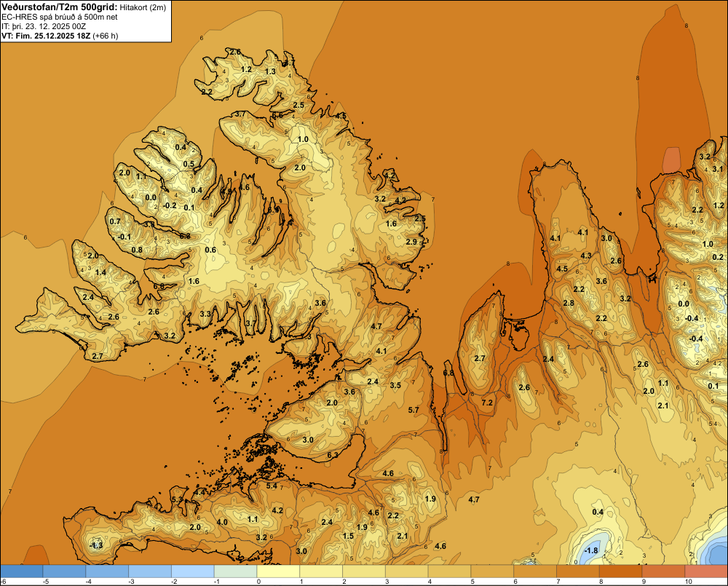Click the '0.5' temperature value on map
Viewport: 728px width, 586px height.
(x=189, y=164)
